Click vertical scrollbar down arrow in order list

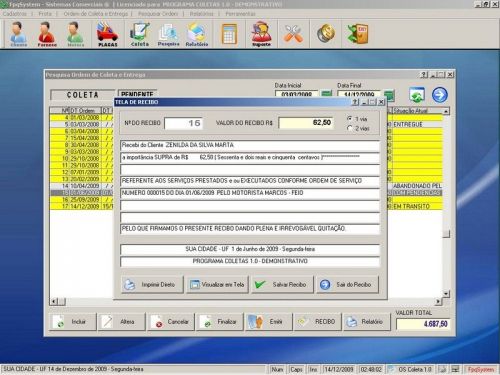coord(446,294)
